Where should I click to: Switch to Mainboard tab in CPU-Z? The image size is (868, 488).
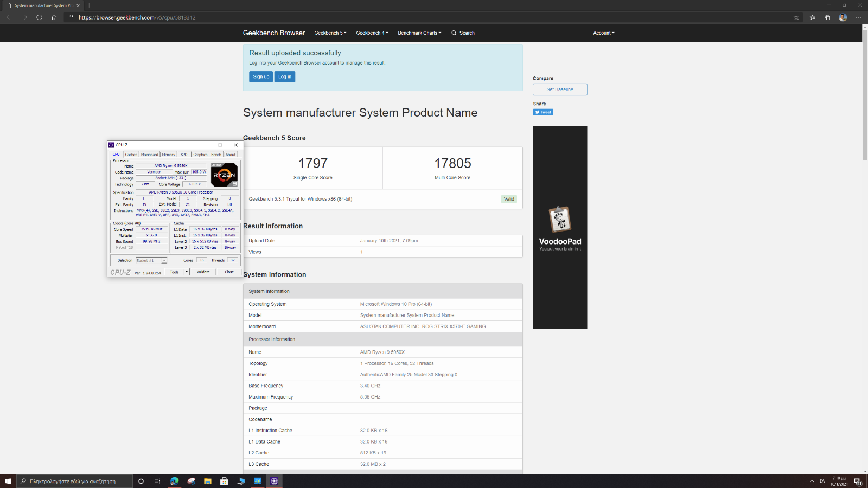150,155
